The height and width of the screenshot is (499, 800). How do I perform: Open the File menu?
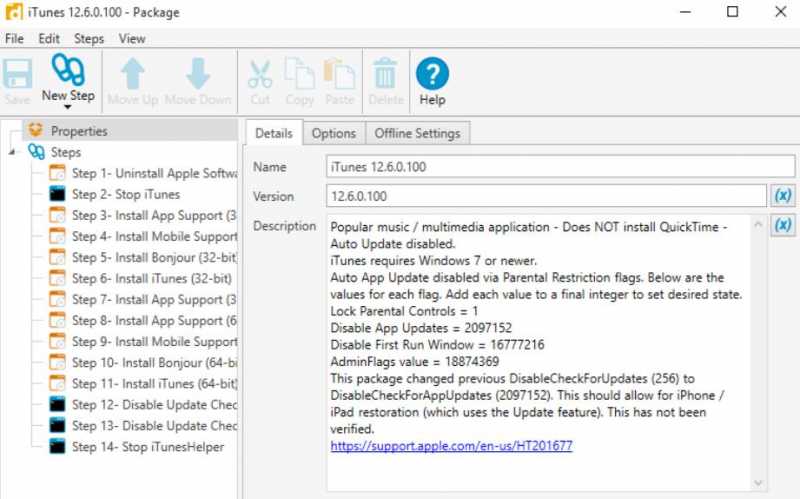14,39
